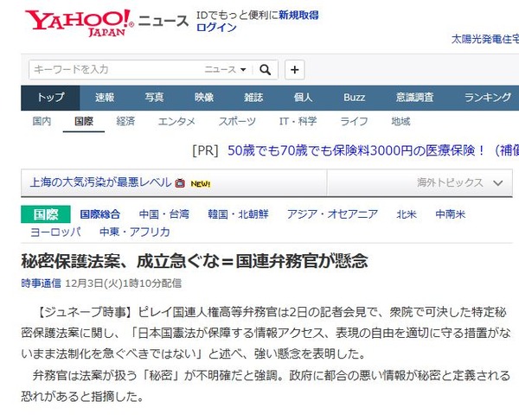The image size is (519, 420).
Task: Open the 中南米 subcategory
Action: [x=450, y=214]
